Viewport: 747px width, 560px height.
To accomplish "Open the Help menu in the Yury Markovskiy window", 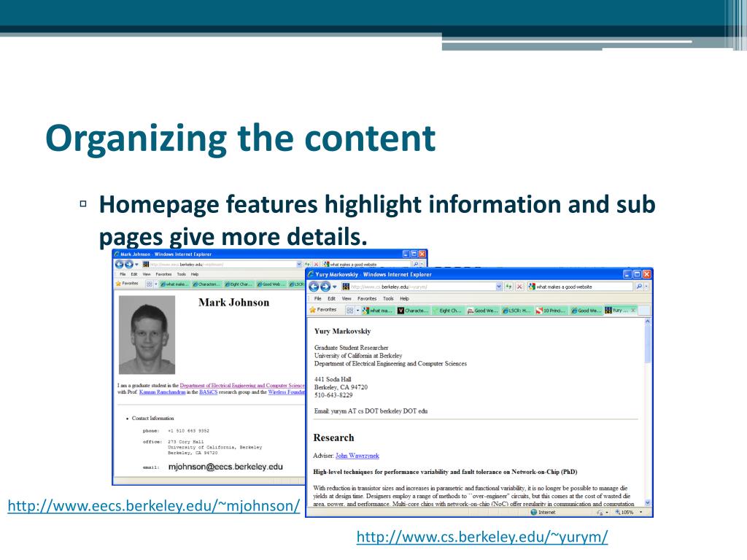I will (404, 298).
